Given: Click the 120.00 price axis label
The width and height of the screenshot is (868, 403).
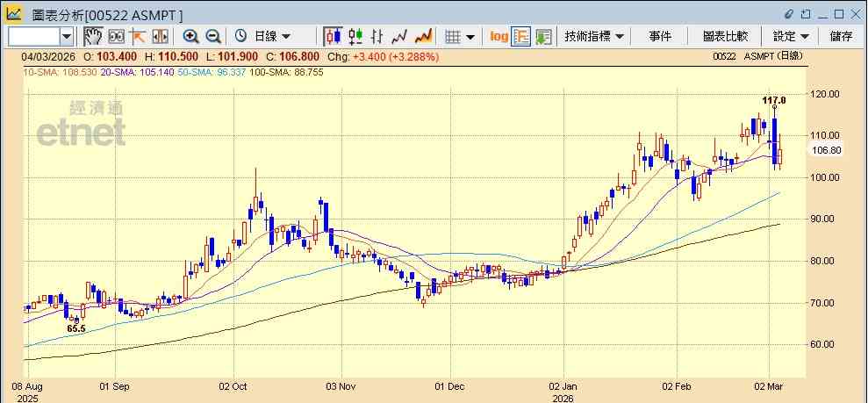Looking at the screenshot, I should click(825, 94).
